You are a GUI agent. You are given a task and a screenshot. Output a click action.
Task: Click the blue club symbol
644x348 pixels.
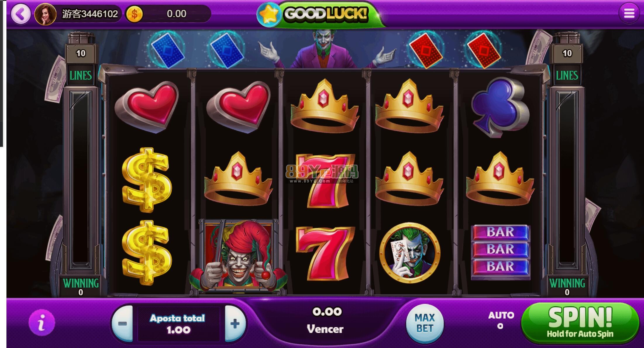[501, 107]
